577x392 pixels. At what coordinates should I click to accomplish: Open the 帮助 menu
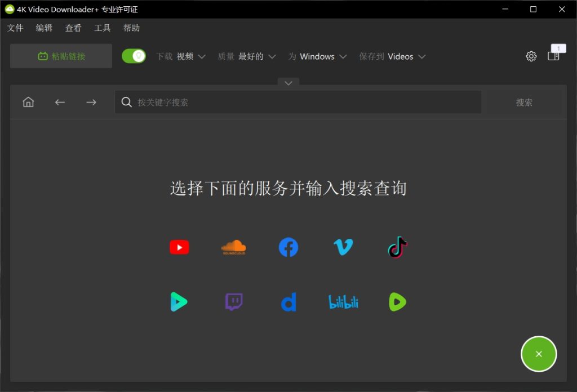[x=131, y=28]
